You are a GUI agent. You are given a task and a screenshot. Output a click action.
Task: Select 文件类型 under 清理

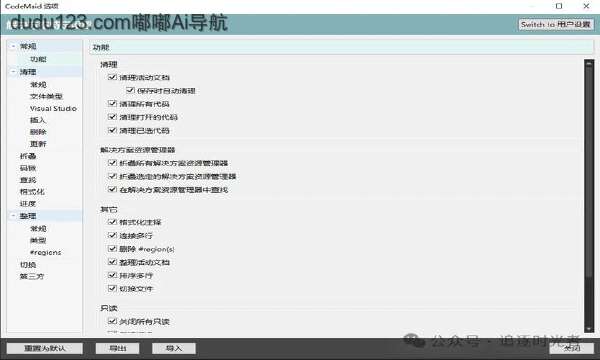pyautogui.click(x=46, y=96)
